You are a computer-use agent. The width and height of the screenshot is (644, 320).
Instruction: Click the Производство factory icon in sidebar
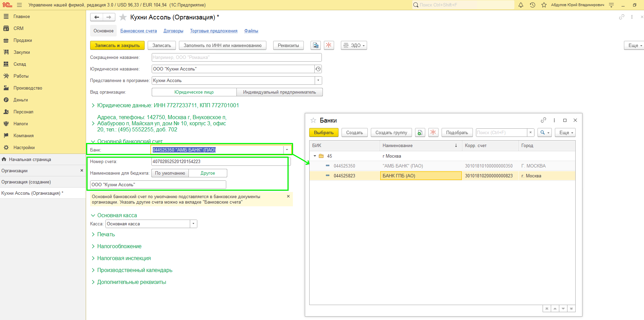coord(6,88)
